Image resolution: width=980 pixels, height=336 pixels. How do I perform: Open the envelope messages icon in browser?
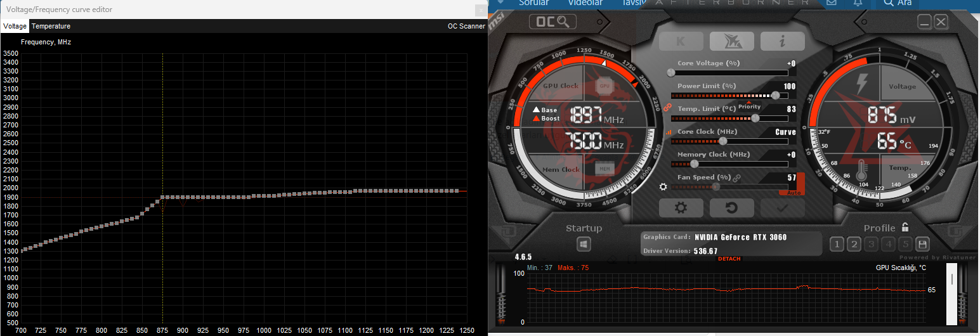coord(832,3)
